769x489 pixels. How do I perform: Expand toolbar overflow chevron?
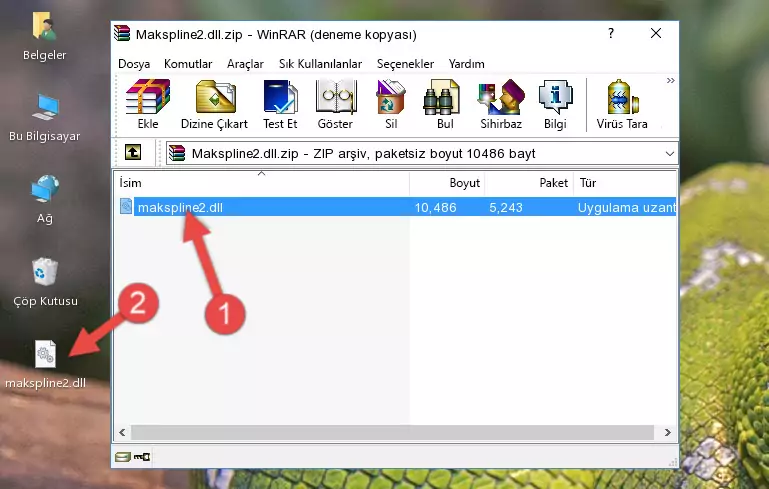click(x=670, y=80)
